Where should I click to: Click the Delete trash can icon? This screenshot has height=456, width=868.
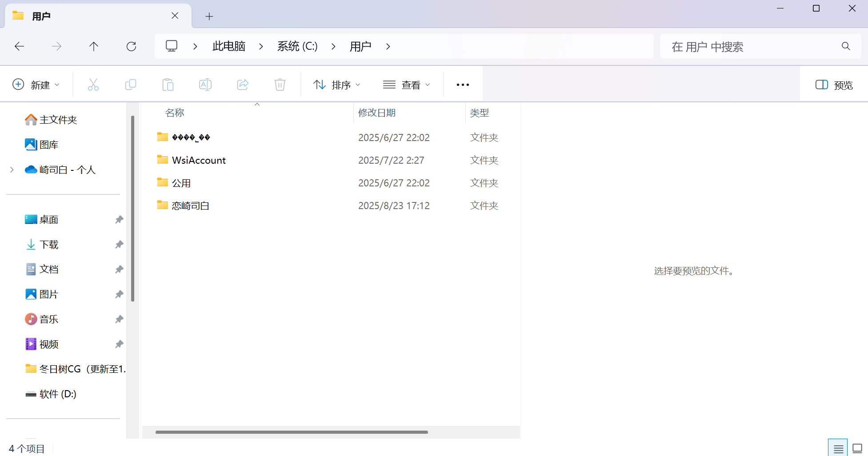(280, 85)
